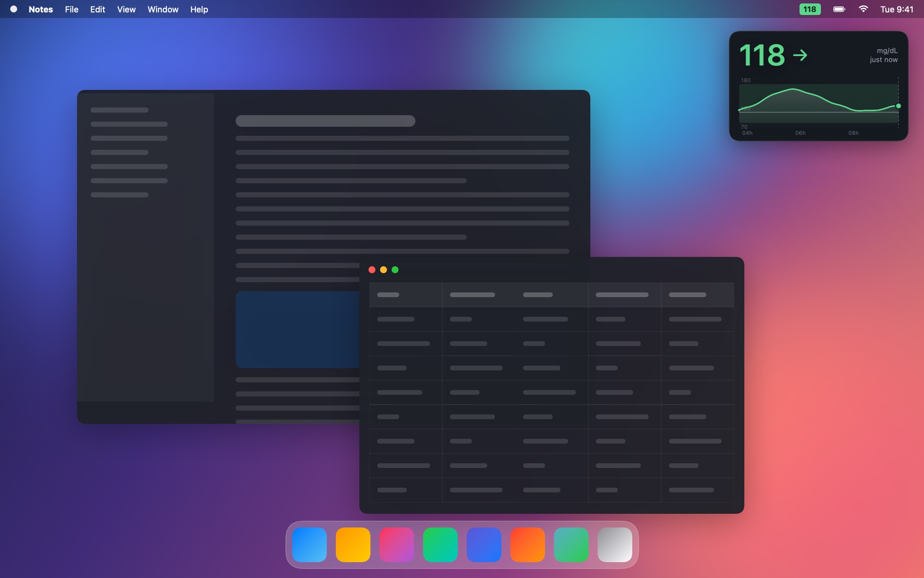
Task: Open the solid green app in the dock
Action: [x=440, y=545]
